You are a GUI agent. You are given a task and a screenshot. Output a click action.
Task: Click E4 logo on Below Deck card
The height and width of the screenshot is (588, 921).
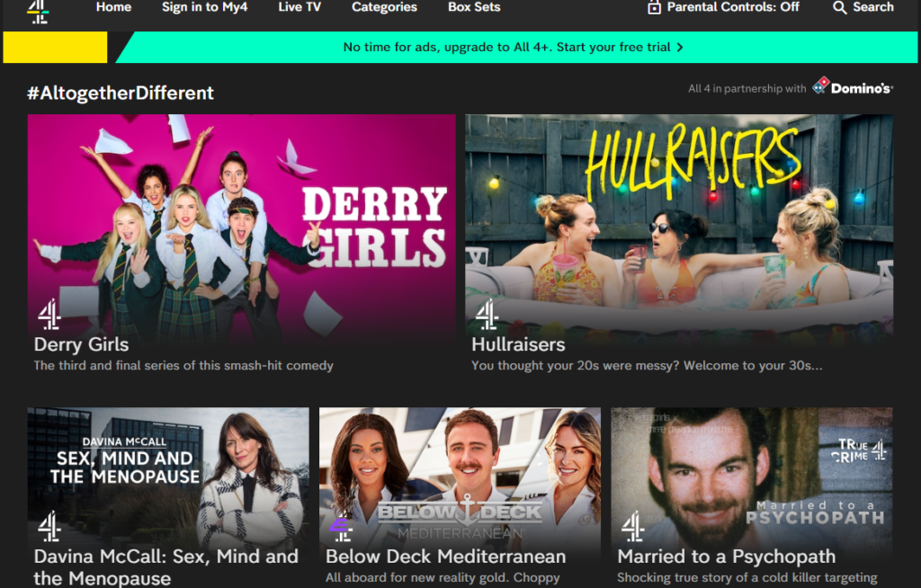tap(341, 528)
